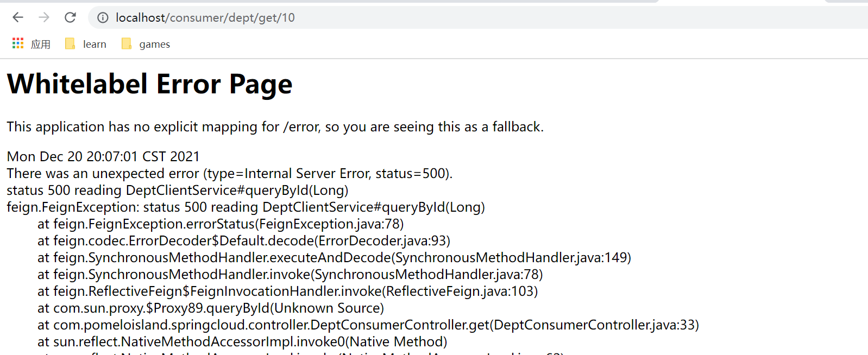
Task: Click the 'unexpected error' status=500 line
Action: pos(229,174)
